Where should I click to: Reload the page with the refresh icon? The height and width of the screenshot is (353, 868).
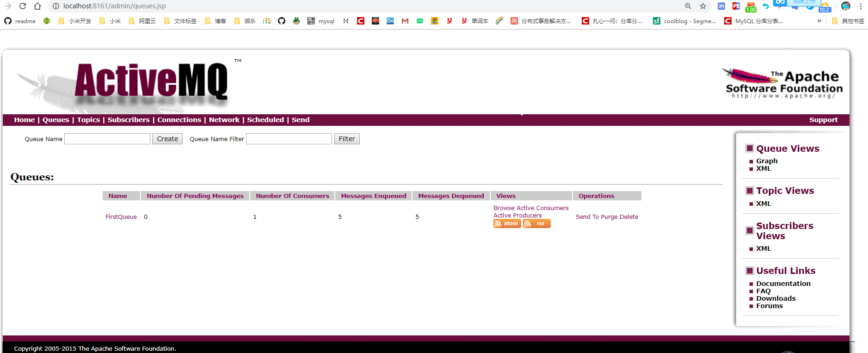(23, 6)
